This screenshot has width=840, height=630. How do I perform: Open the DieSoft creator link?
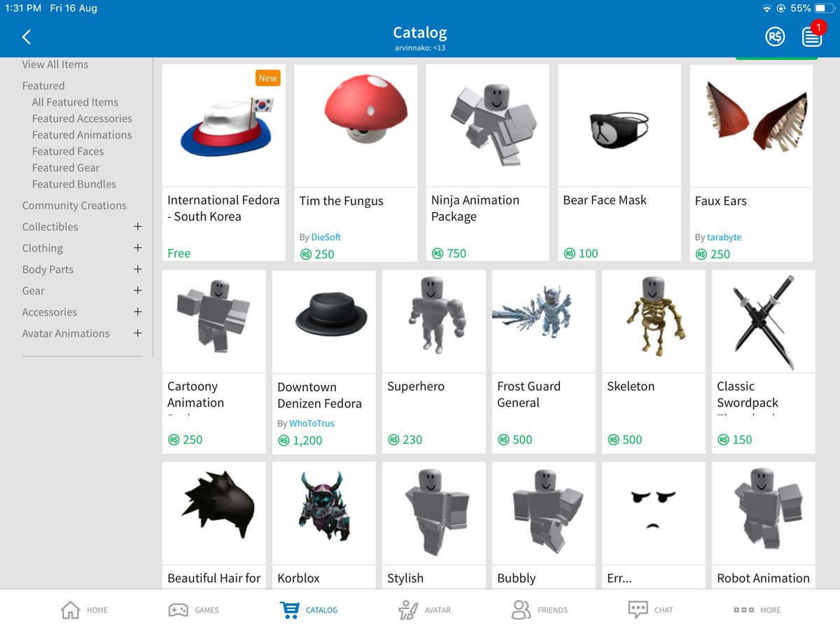[326, 237]
